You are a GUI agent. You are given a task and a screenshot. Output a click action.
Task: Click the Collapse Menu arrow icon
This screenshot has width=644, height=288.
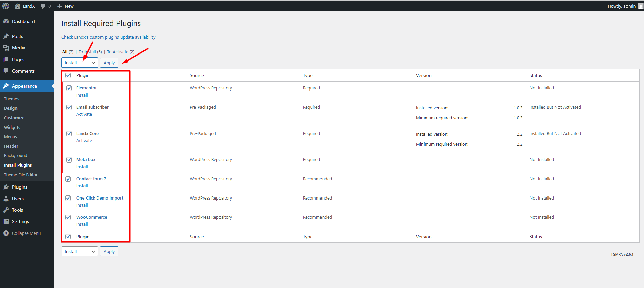coord(6,233)
